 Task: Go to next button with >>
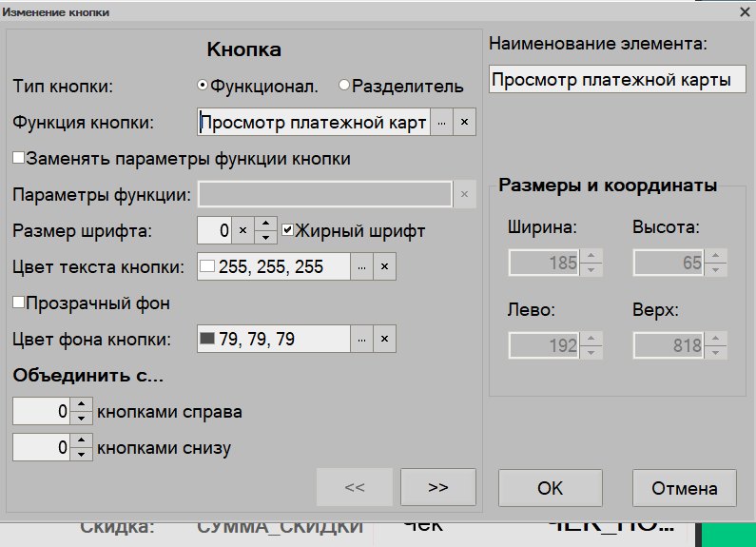tap(437, 487)
